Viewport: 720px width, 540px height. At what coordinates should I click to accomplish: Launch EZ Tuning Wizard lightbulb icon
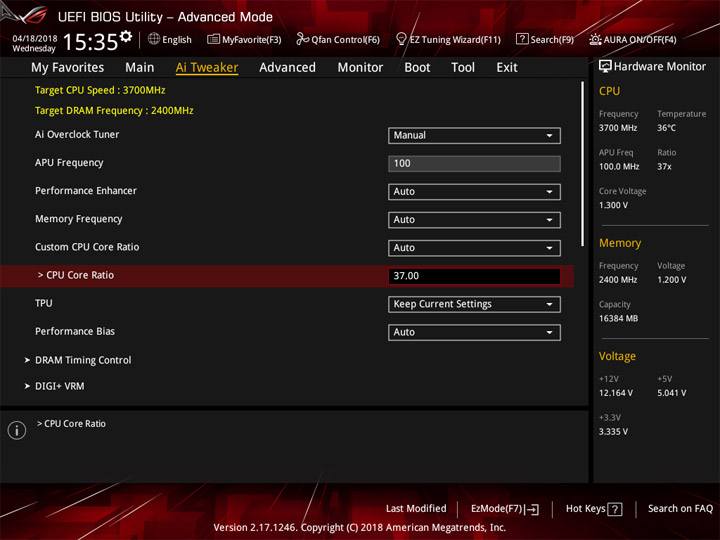pos(401,39)
